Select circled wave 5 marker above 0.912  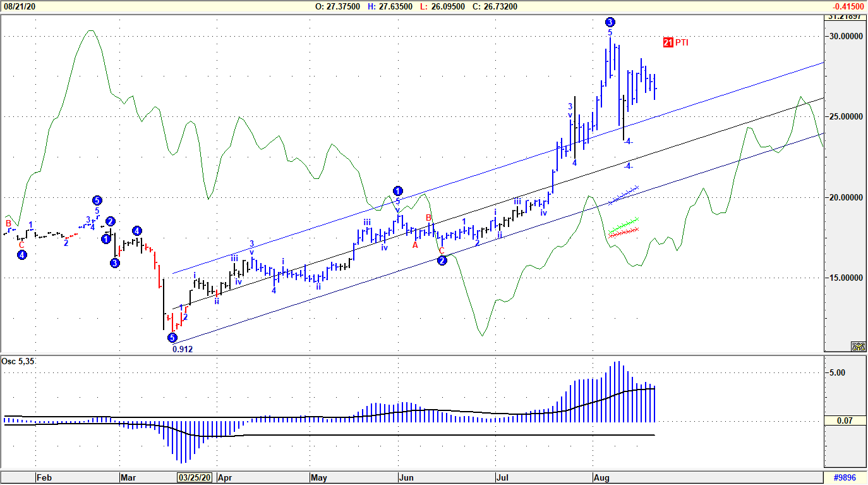click(172, 338)
